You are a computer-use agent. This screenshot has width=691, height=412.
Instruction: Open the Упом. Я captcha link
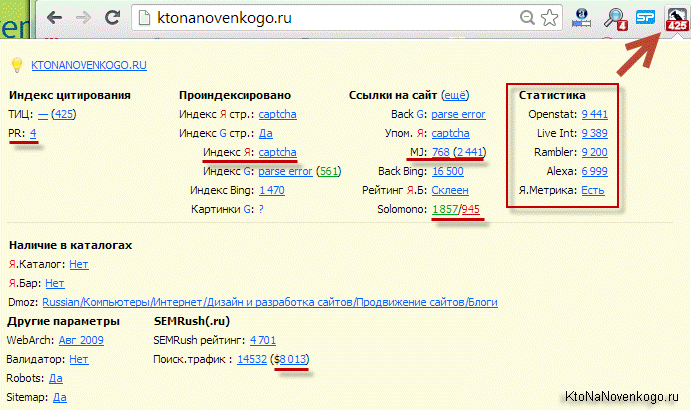(450, 134)
